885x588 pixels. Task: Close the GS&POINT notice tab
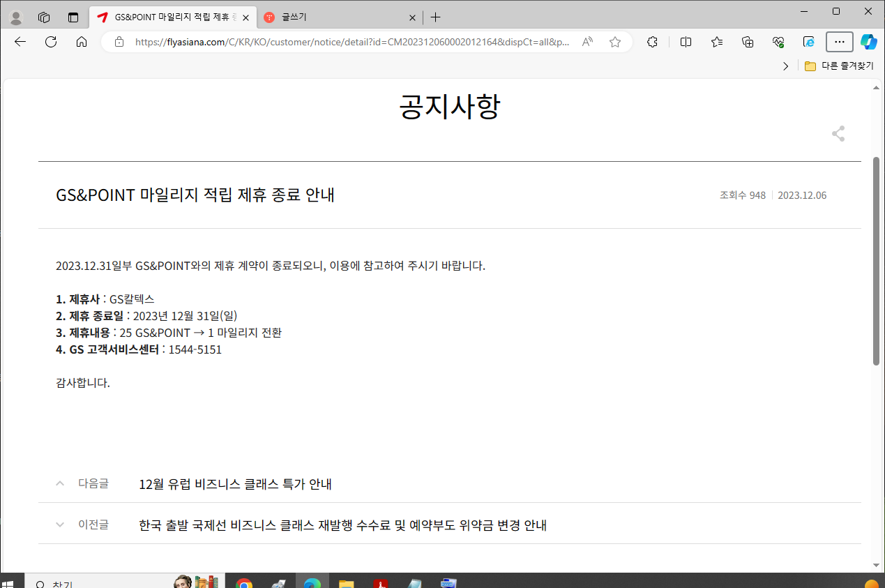245,17
